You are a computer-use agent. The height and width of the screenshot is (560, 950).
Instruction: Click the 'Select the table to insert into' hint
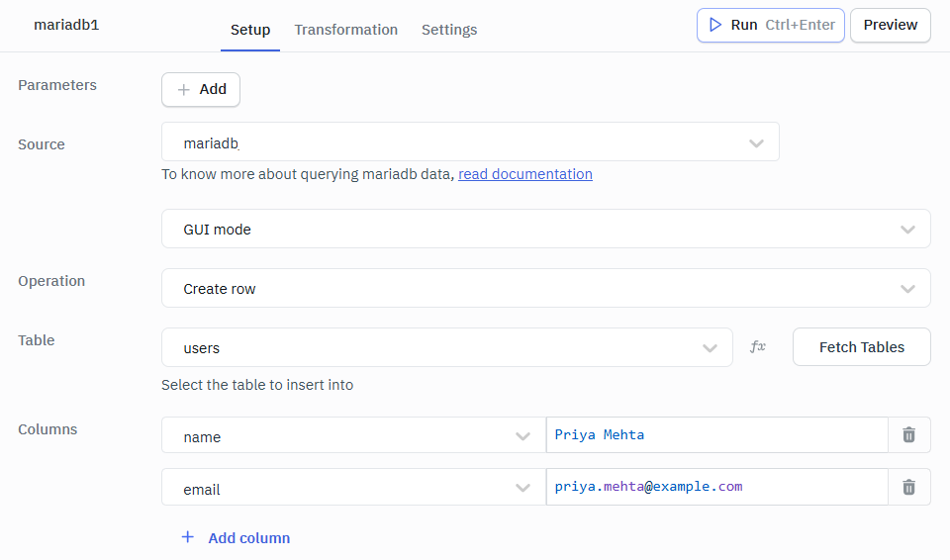coord(257,385)
